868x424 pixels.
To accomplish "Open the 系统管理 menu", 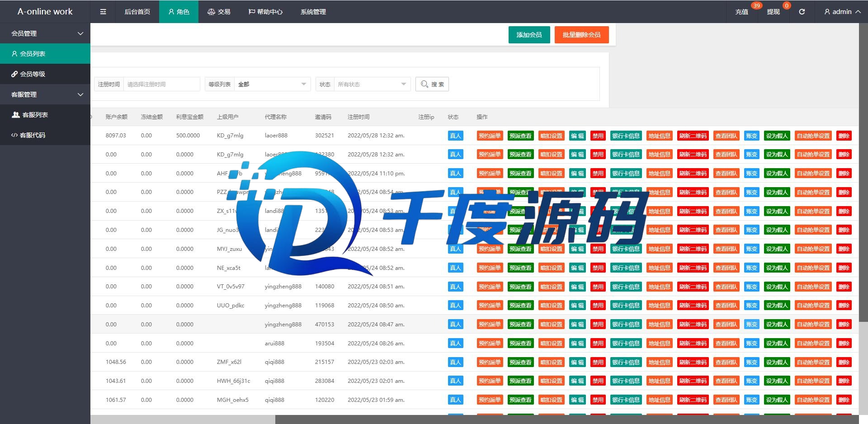I will tap(313, 12).
